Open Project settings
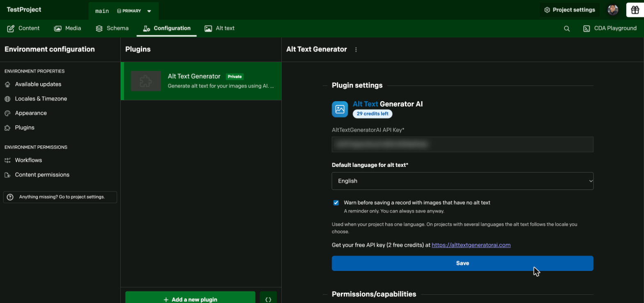644x303 pixels. 570,10
